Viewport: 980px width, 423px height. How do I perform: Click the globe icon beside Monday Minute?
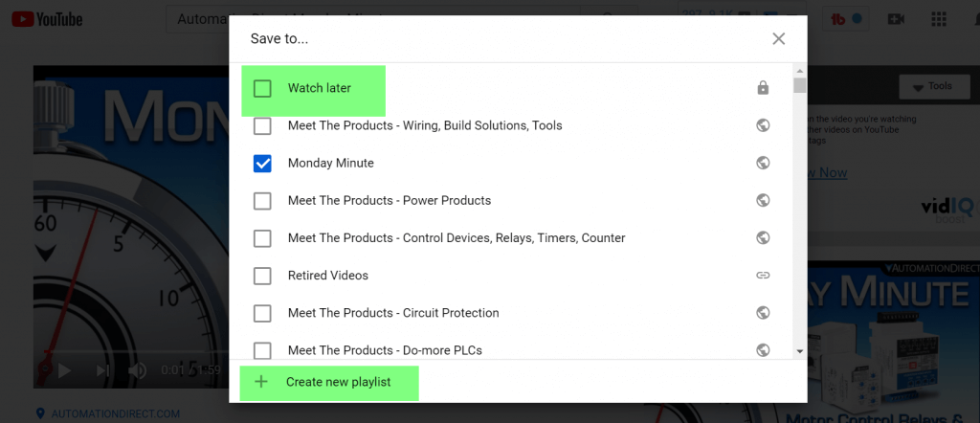click(x=763, y=163)
